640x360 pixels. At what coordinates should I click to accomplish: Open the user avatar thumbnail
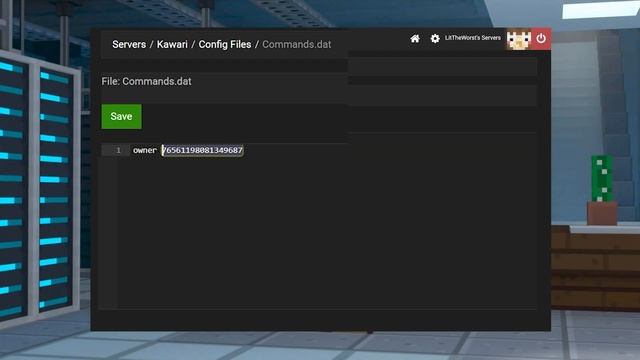click(x=519, y=39)
